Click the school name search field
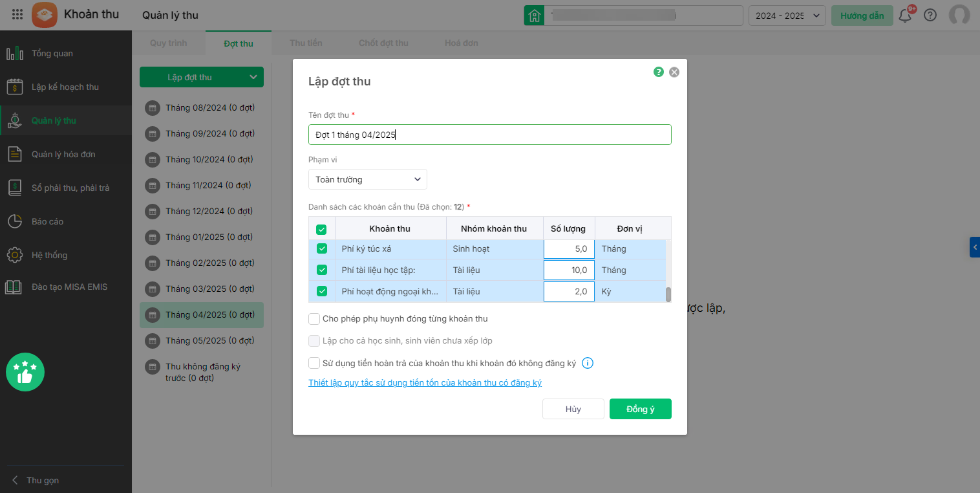980x493 pixels. click(644, 16)
